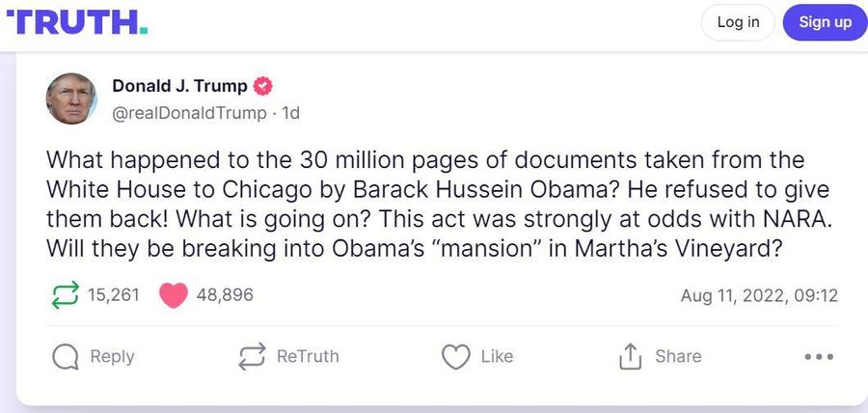Expand the three-dot more options menu

pyautogui.click(x=818, y=357)
